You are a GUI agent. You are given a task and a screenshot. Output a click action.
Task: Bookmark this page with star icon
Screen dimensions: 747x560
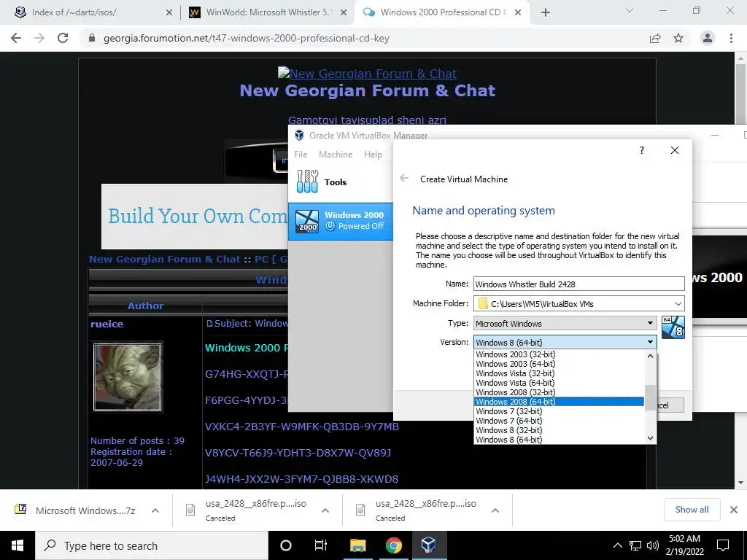(x=678, y=38)
